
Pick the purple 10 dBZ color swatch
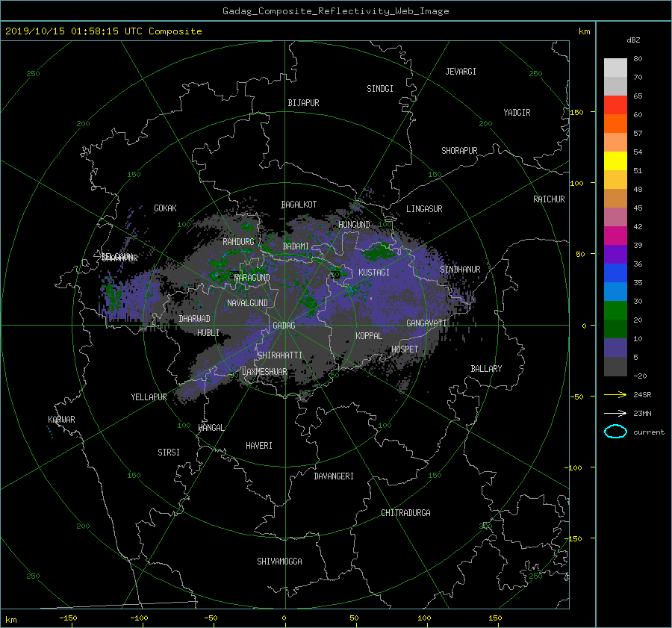pos(615,347)
